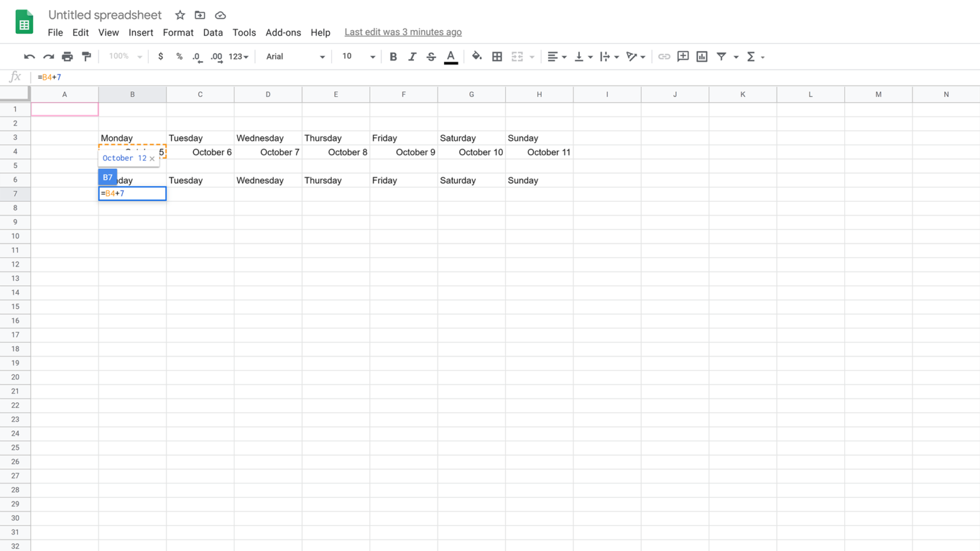The image size is (980, 551).
Task: Click the Last edit was 3 minutes ago link
Action: (x=403, y=32)
